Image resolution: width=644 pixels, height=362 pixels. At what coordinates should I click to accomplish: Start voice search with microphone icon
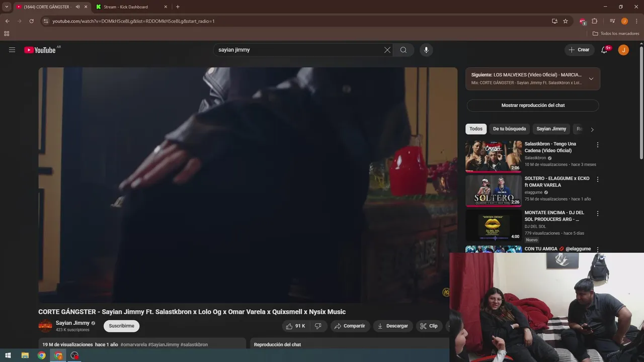pos(426,50)
